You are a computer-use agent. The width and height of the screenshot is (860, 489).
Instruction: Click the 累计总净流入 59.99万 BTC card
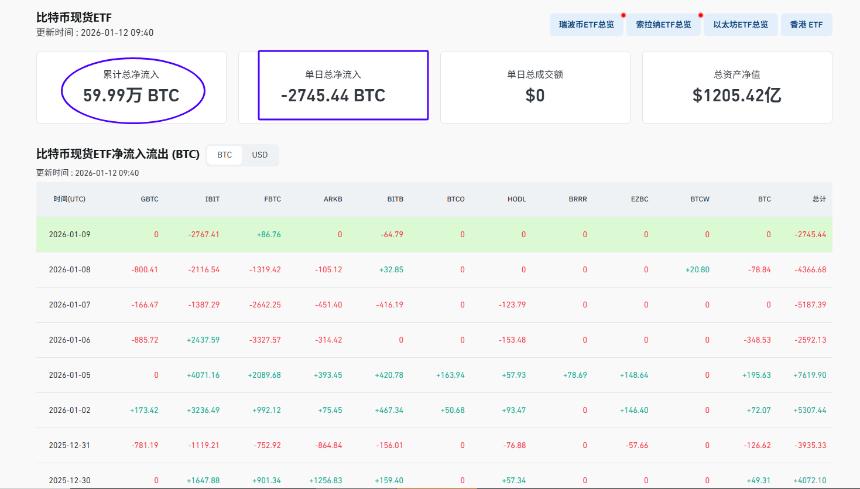click(132, 87)
